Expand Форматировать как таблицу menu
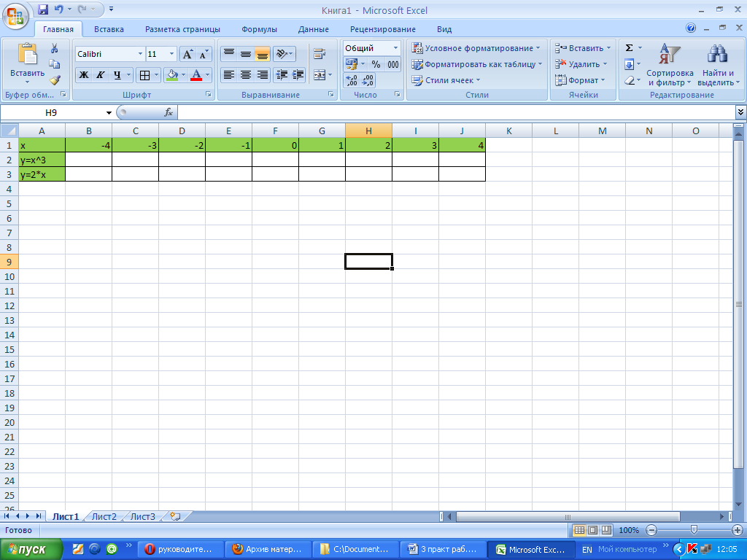This screenshot has height=560, width=747. point(477,64)
